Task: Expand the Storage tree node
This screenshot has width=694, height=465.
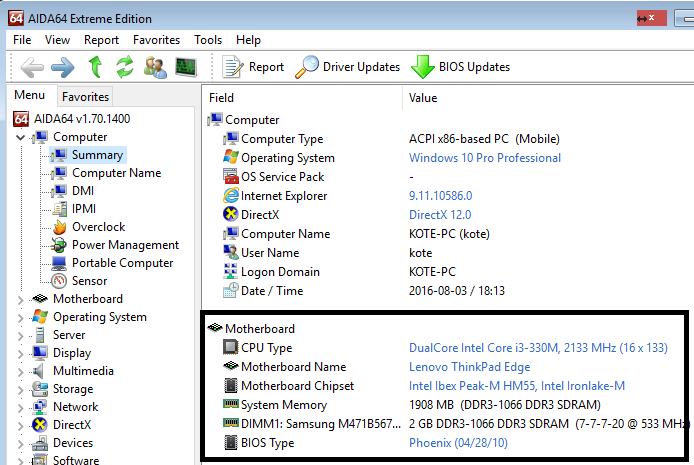Action: pos(20,390)
